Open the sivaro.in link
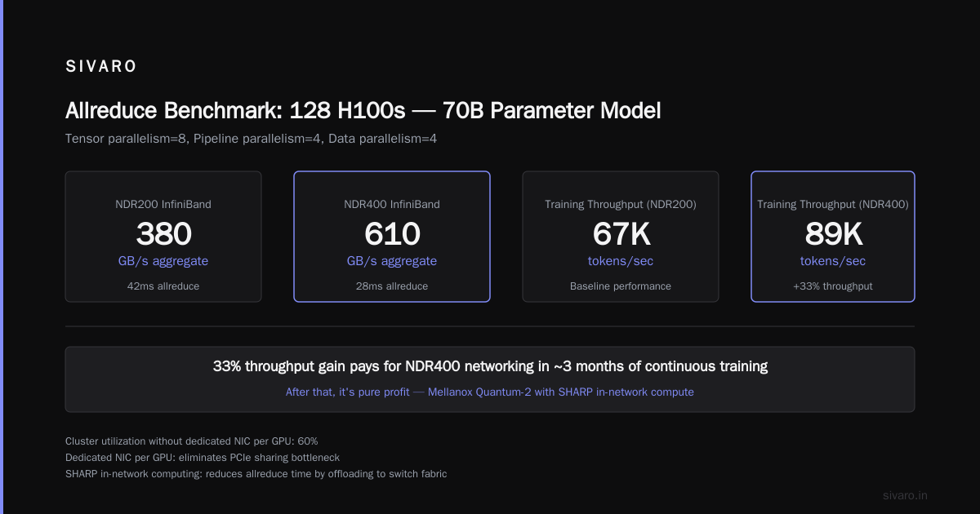The height and width of the screenshot is (514, 980). tap(906, 495)
